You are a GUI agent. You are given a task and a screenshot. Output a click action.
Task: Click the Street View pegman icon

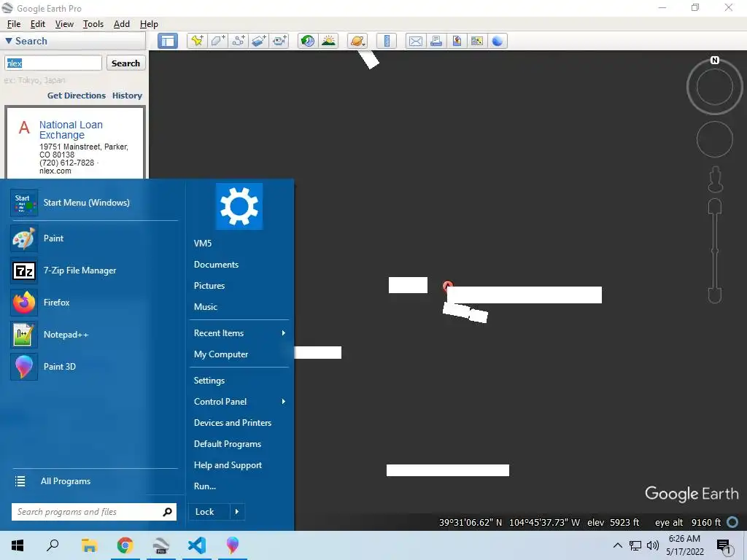click(x=715, y=179)
